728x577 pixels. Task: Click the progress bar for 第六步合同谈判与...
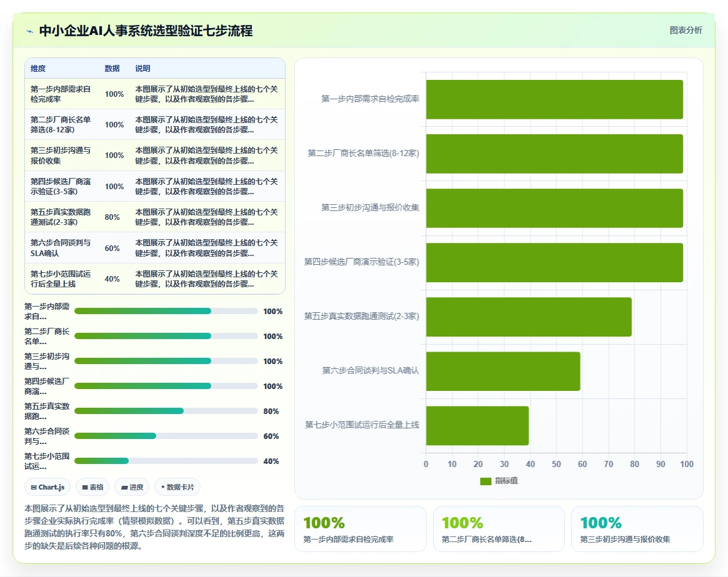point(166,436)
